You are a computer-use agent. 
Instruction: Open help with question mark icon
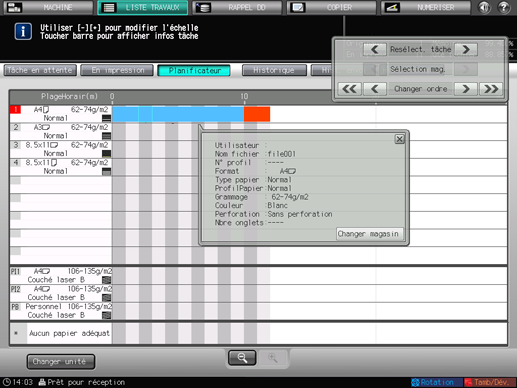504,7
